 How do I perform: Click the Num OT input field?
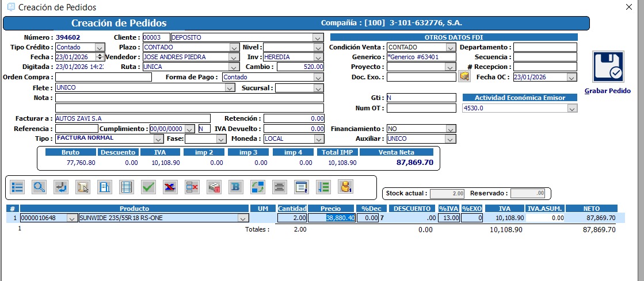(421, 108)
